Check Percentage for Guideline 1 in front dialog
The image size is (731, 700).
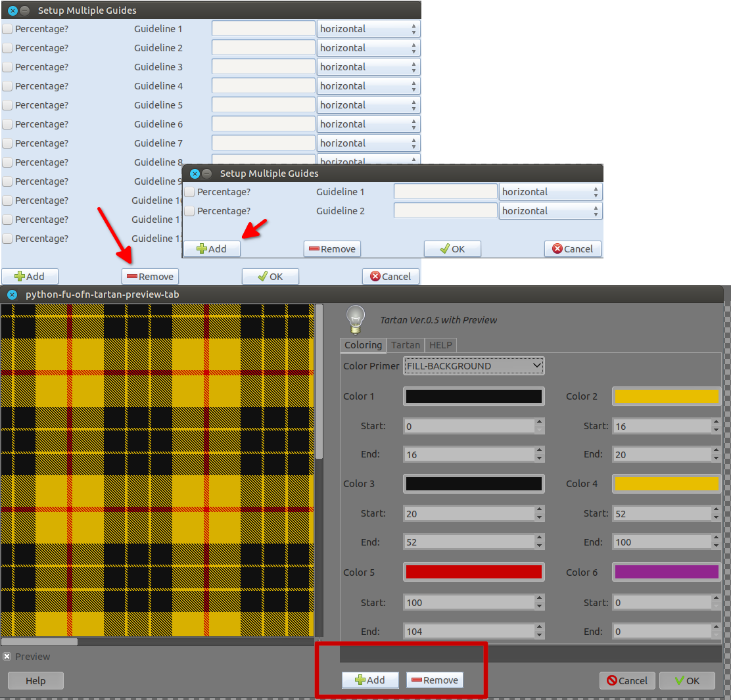189,192
